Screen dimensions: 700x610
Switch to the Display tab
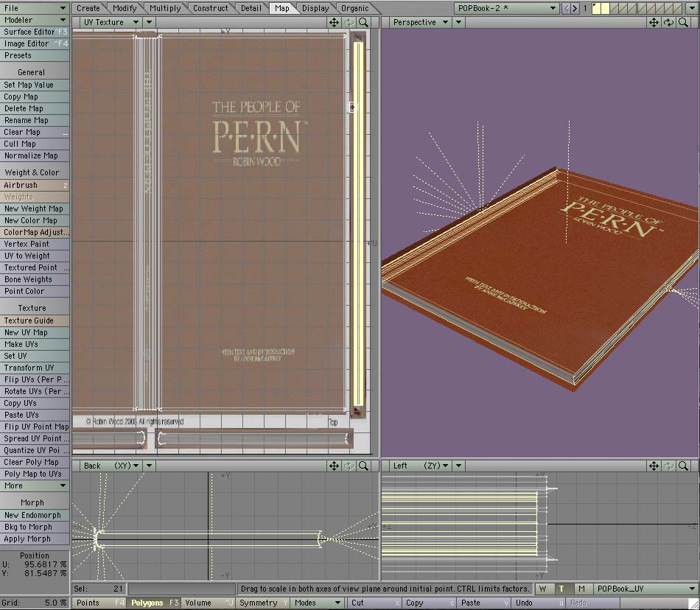[x=315, y=8]
